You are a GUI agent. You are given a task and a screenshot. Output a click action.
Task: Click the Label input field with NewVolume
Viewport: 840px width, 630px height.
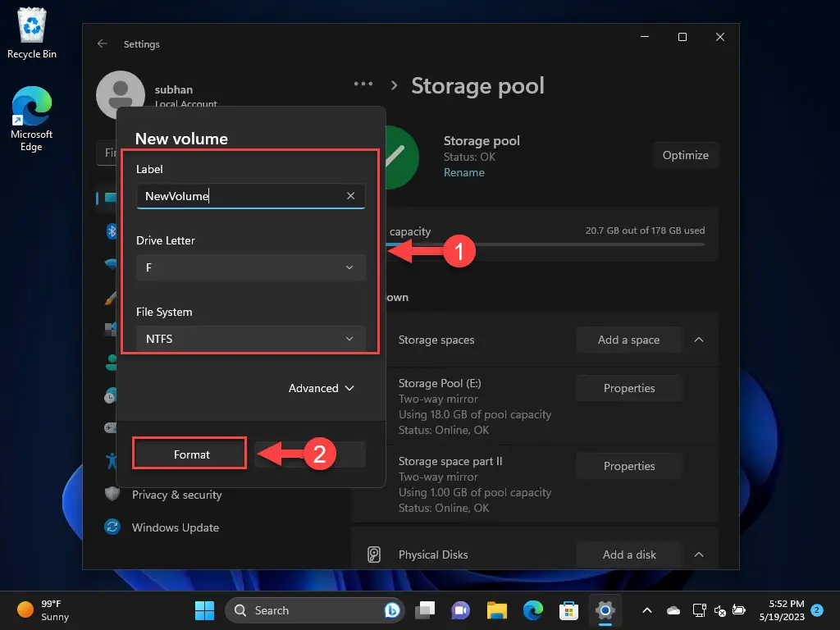coord(251,196)
